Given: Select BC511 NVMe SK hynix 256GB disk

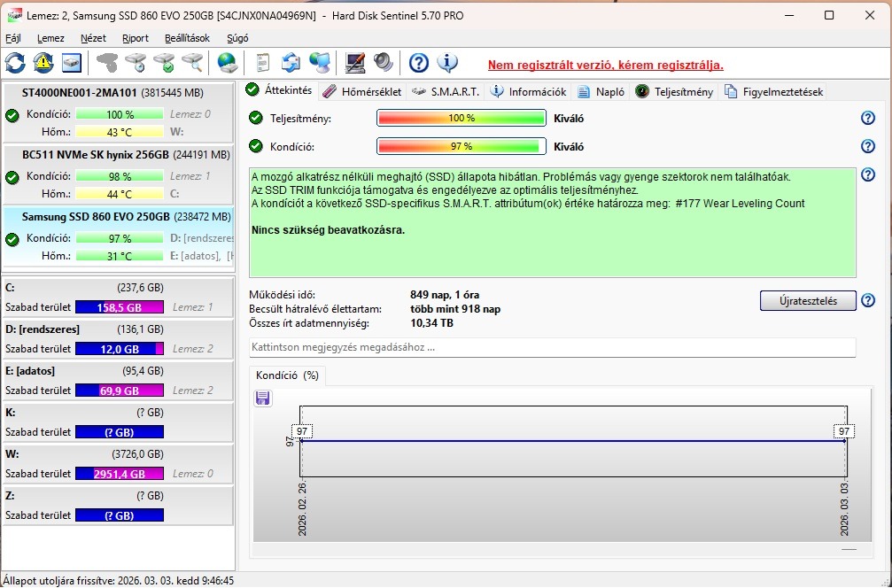Looking at the screenshot, I should [x=119, y=174].
